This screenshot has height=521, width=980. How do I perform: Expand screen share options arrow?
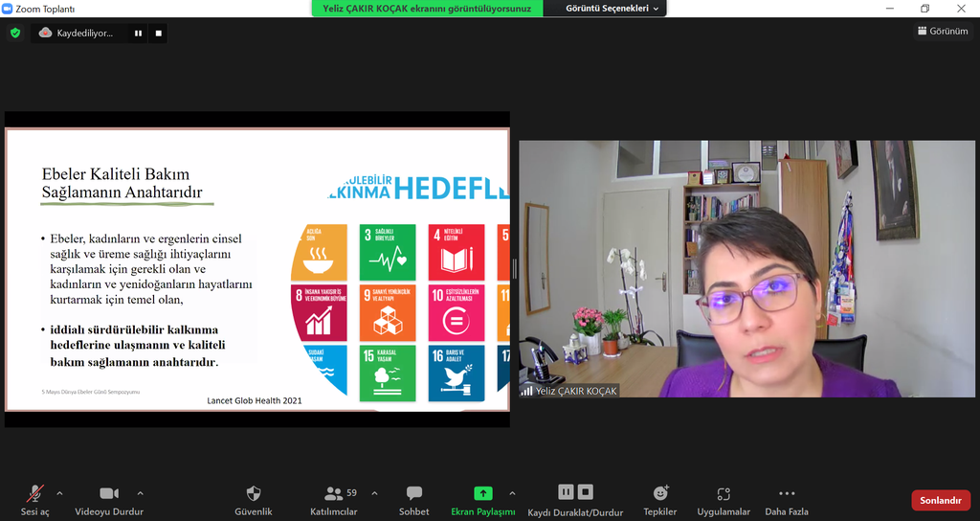(x=512, y=493)
